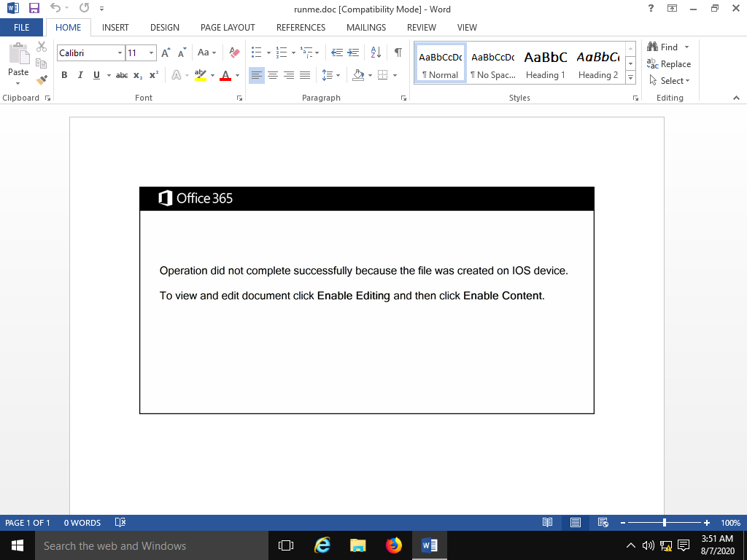Justify the text
This screenshot has width=747, height=560.
click(x=305, y=75)
